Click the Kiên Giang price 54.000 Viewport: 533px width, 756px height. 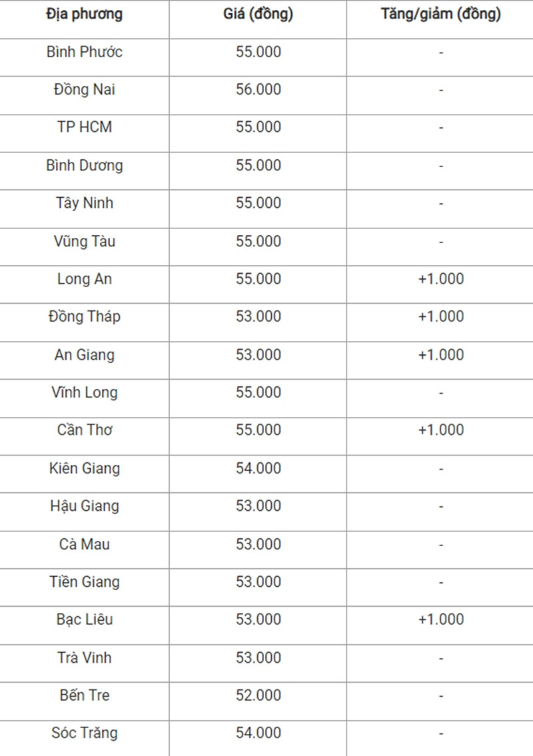tap(258, 468)
